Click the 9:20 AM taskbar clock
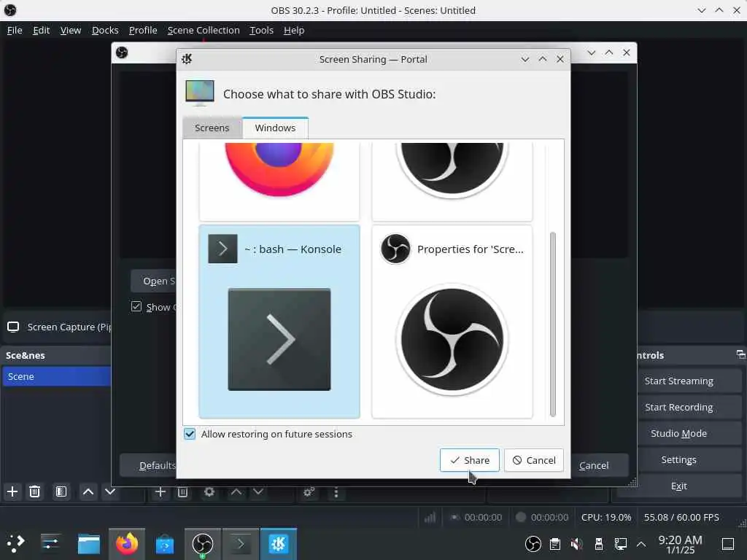The image size is (747, 560). coord(681,544)
